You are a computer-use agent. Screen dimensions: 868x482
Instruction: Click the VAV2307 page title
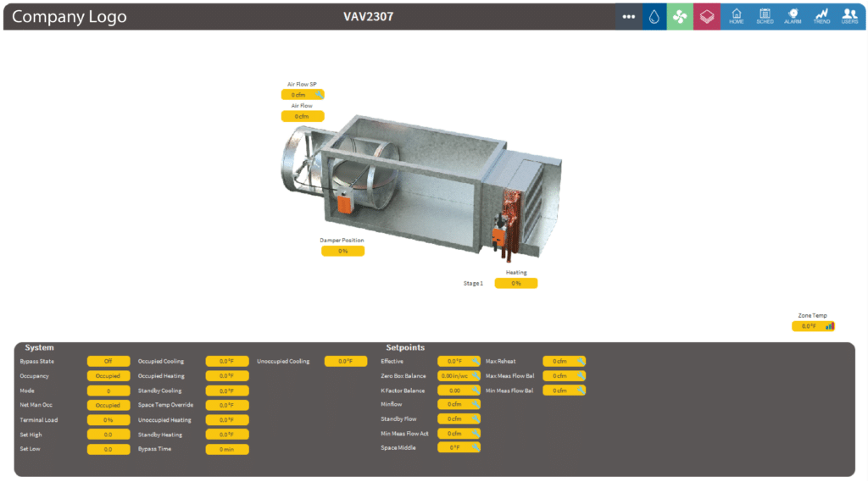pos(368,17)
